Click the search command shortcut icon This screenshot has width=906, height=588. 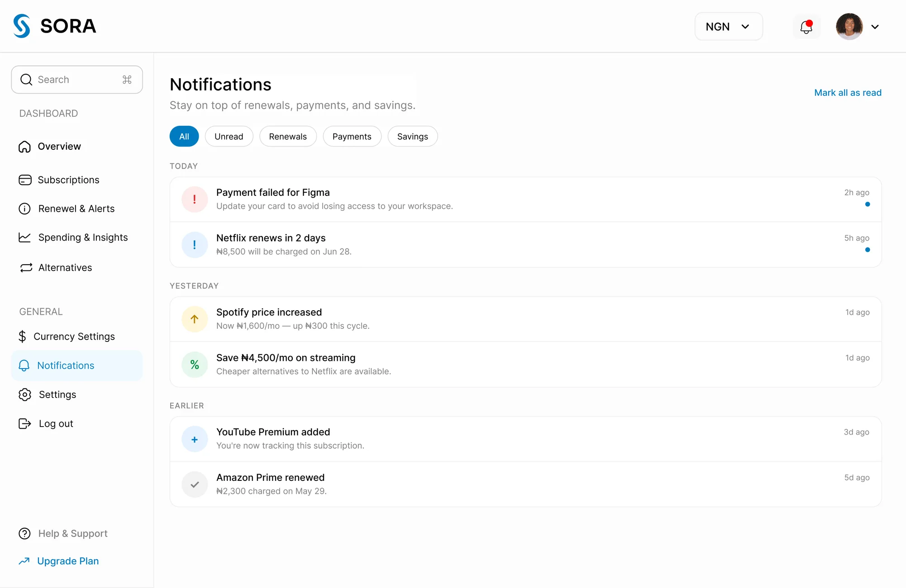coord(127,80)
